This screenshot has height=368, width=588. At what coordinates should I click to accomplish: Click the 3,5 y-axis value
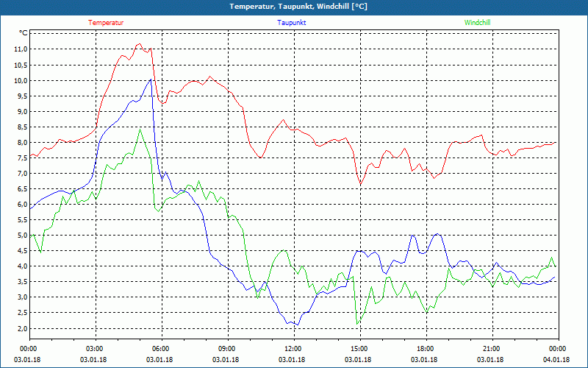(22, 282)
